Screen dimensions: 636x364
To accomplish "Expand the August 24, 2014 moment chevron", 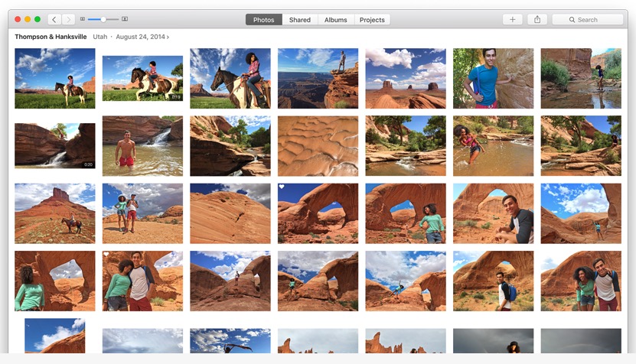I will tap(168, 37).
